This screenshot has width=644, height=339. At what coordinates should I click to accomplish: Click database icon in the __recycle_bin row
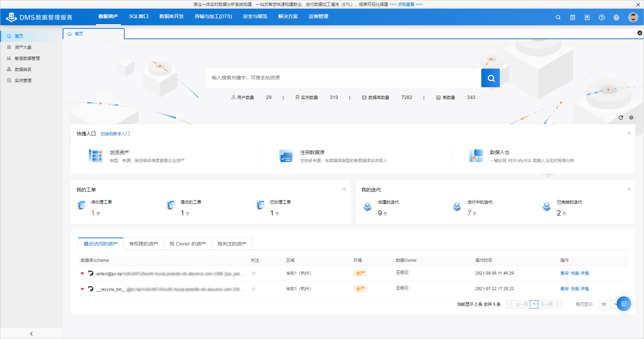91,289
